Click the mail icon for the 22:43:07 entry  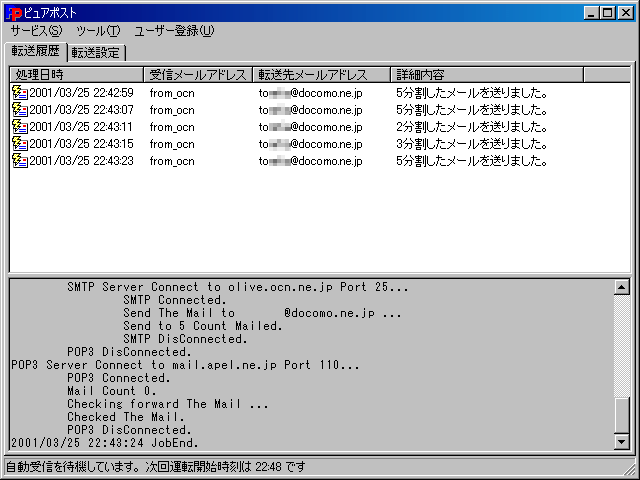[x=19, y=110]
